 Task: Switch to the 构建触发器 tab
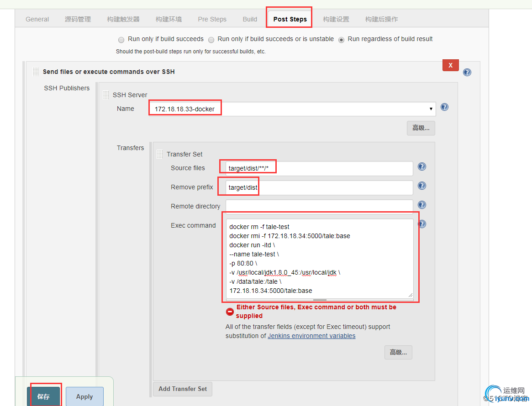click(x=123, y=19)
